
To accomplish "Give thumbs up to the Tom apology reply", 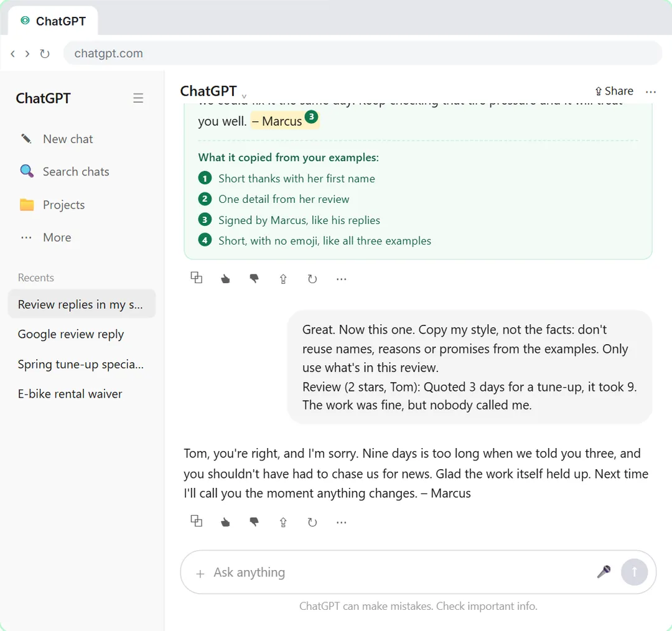I will click(x=225, y=522).
